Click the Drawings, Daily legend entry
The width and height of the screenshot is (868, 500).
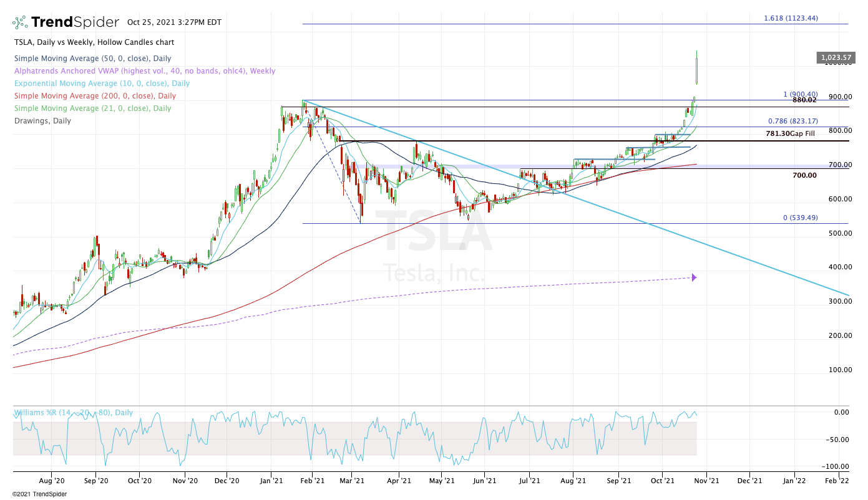point(42,121)
